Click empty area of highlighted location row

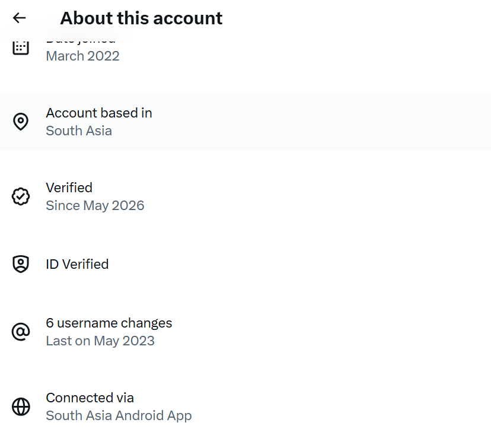point(313,122)
